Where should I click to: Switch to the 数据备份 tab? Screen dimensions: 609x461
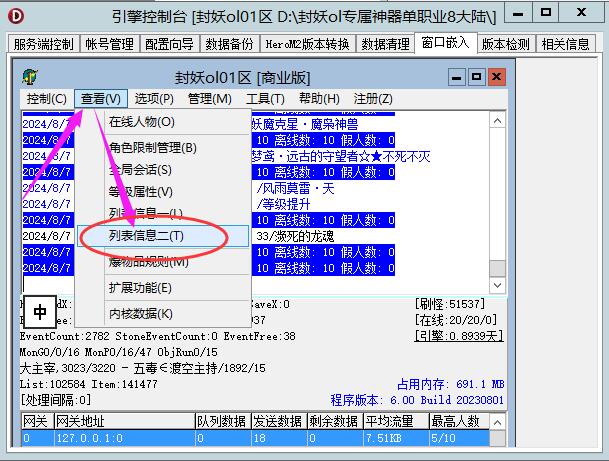[230, 44]
